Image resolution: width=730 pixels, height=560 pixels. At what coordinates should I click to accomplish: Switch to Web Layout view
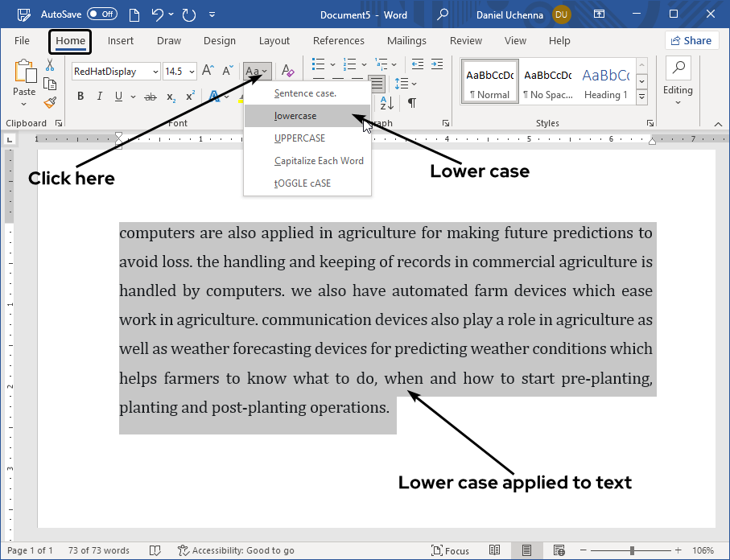pos(559,550)
